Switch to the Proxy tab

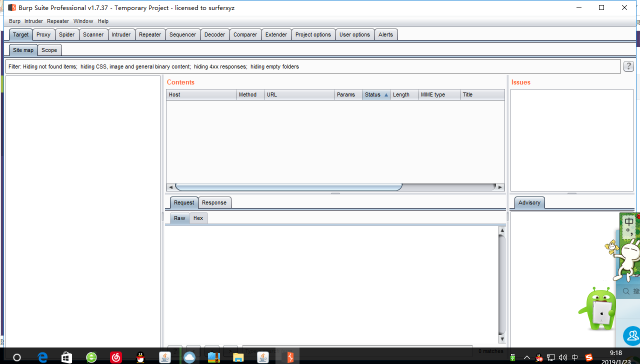(x=43, y=34)
